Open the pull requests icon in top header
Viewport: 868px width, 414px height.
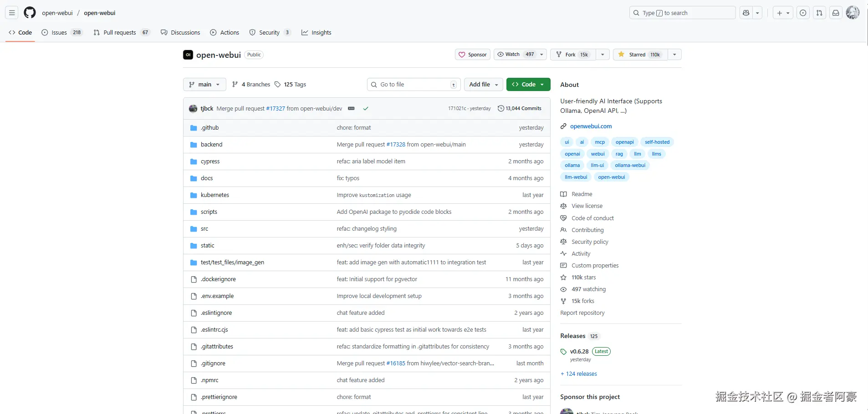click(x=819, y=13)
